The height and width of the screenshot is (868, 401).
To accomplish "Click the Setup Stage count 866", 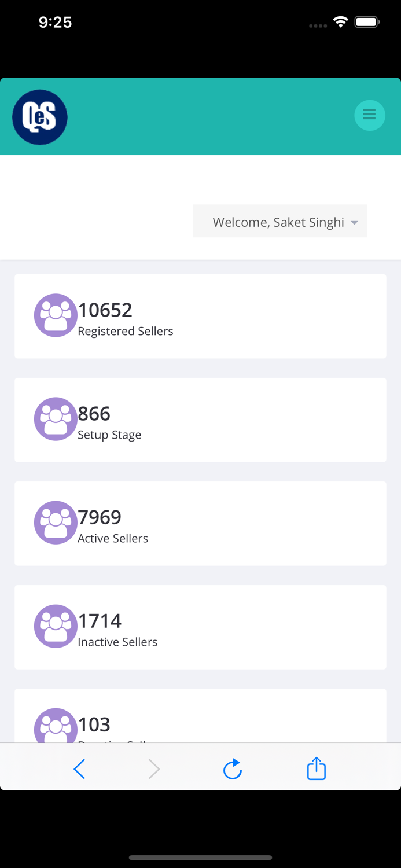I will (93, 413).
